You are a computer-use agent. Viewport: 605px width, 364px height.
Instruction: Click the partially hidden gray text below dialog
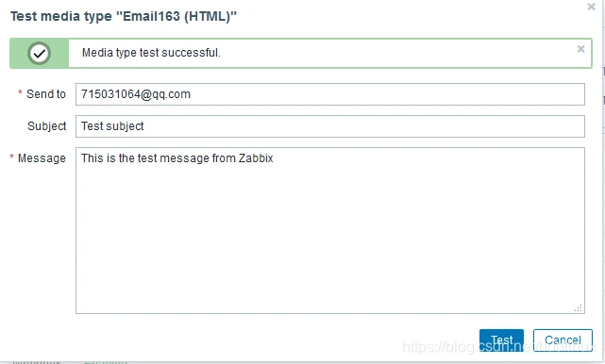tap(37, 362)
